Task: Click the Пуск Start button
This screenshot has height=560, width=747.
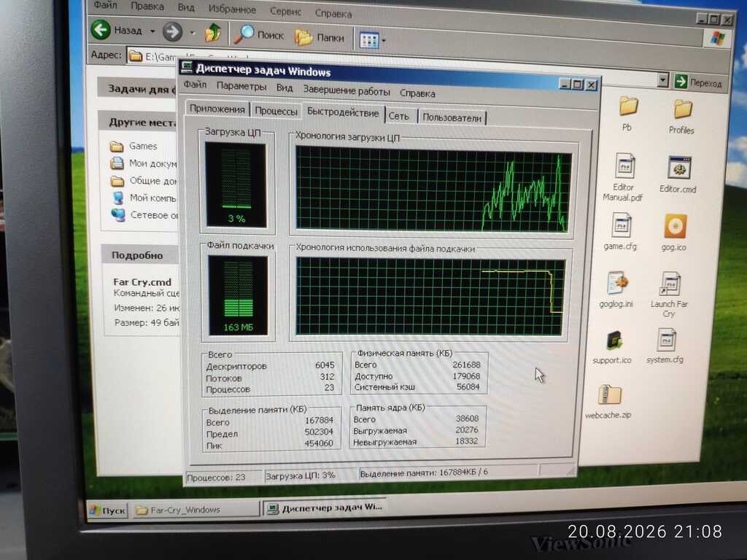Action: pos(108,510)
